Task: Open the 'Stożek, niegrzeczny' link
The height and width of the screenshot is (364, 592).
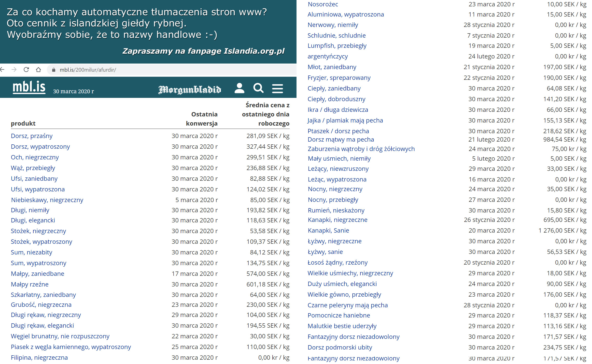Action: (x=38, y=231)
